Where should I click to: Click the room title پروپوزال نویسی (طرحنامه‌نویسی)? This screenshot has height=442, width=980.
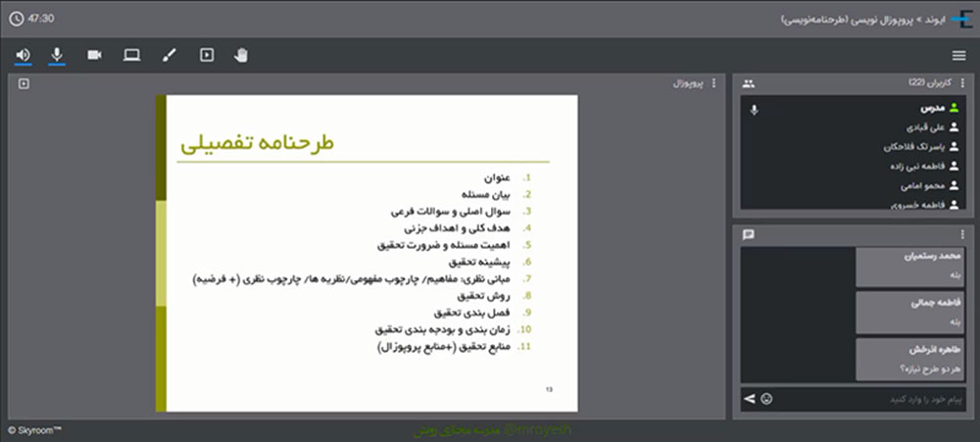[x=847, y=19]
